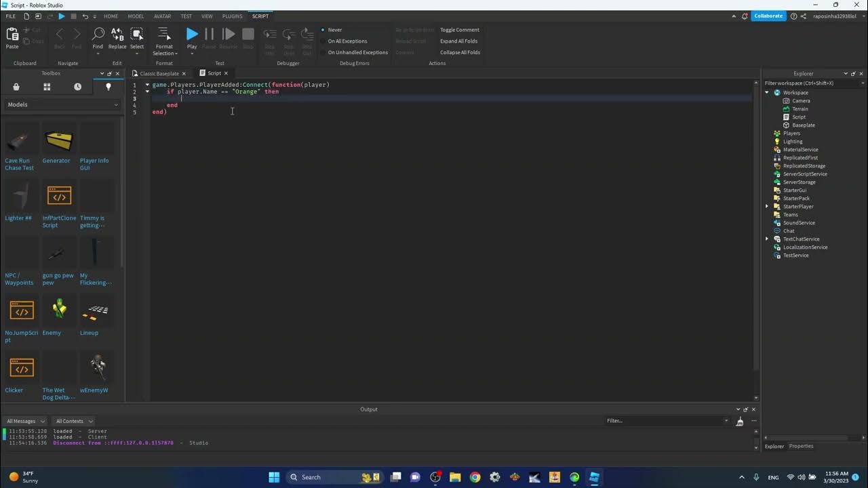868x488 pixels.
Task: Select SoundService in Explorer
Action: point(798,223)
